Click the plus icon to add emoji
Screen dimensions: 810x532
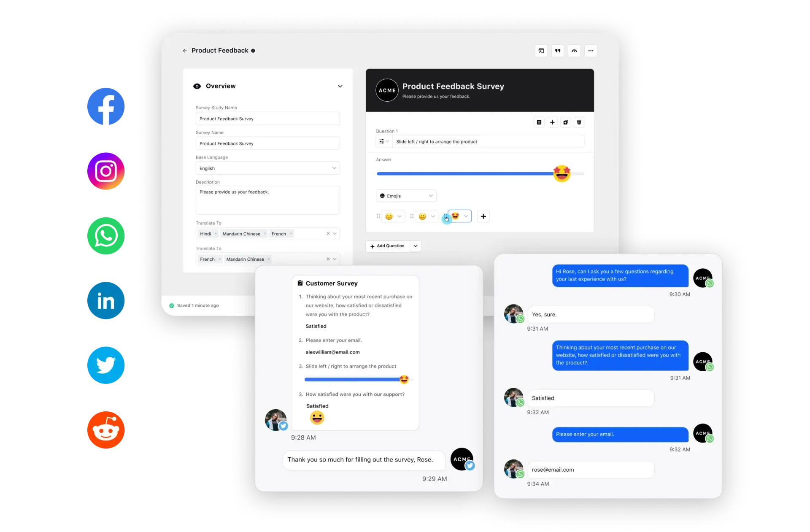pos(483,216)
